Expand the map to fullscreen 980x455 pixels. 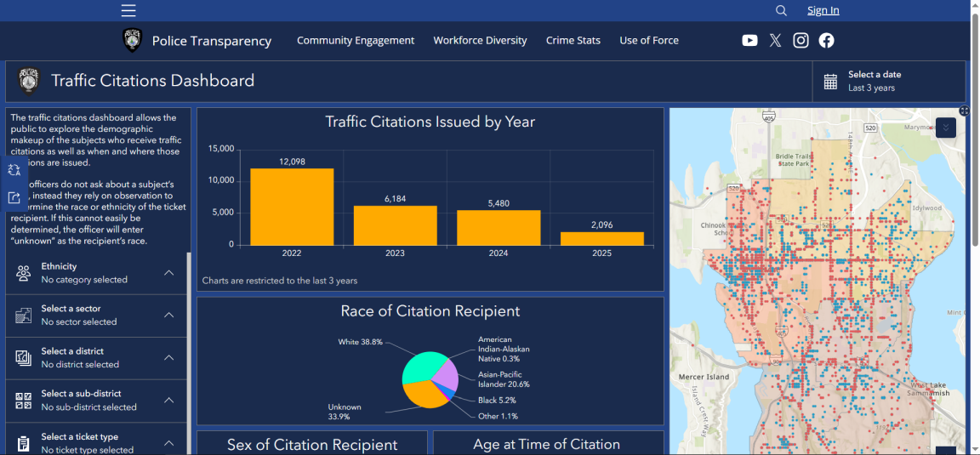click(x=964, y=111)
